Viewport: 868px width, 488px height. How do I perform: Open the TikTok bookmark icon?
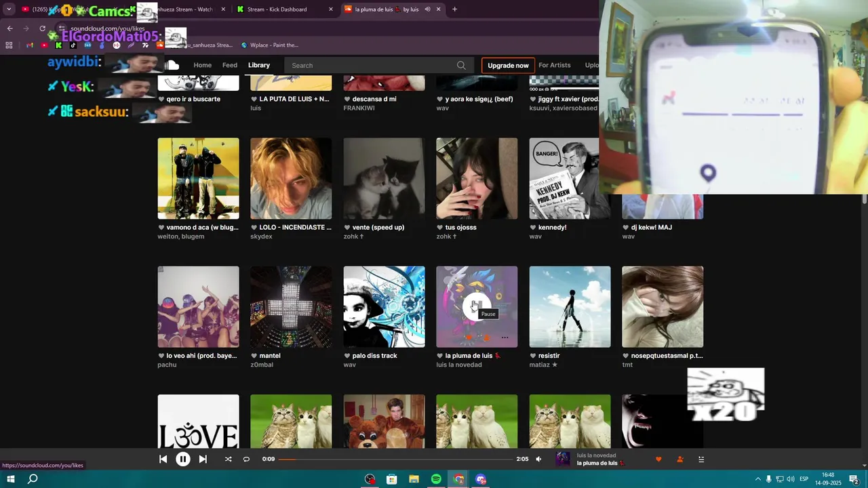coord(73,45)
